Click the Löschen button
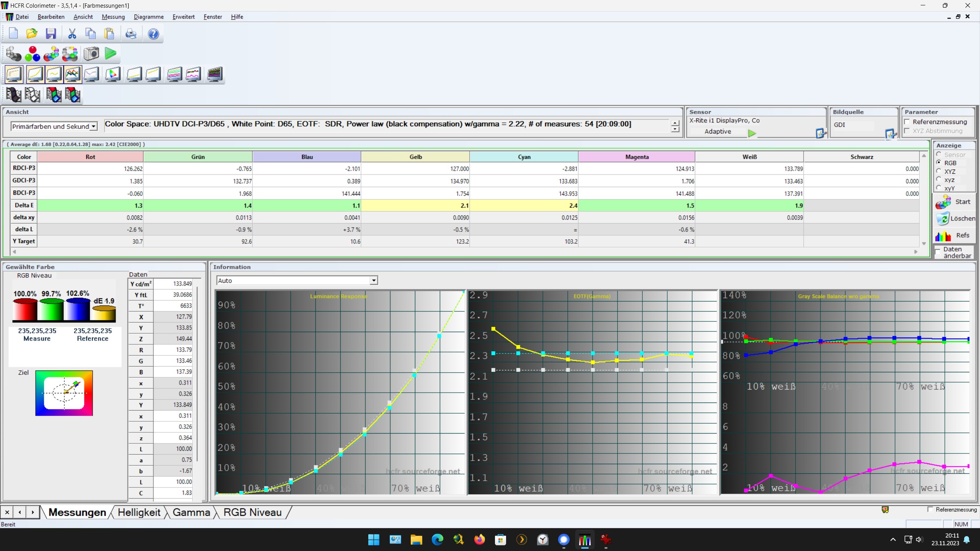This screenshot has width=980, height=551. click(x=955, y=218)
